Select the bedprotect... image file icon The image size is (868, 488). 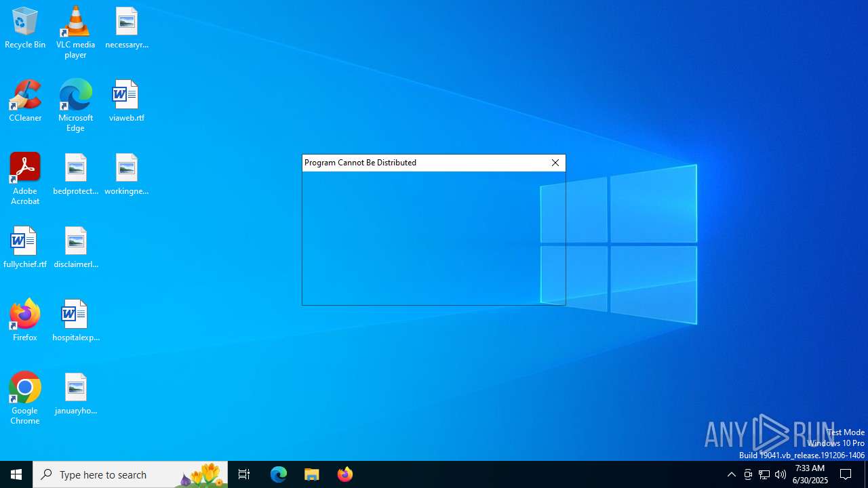point(75,174)
